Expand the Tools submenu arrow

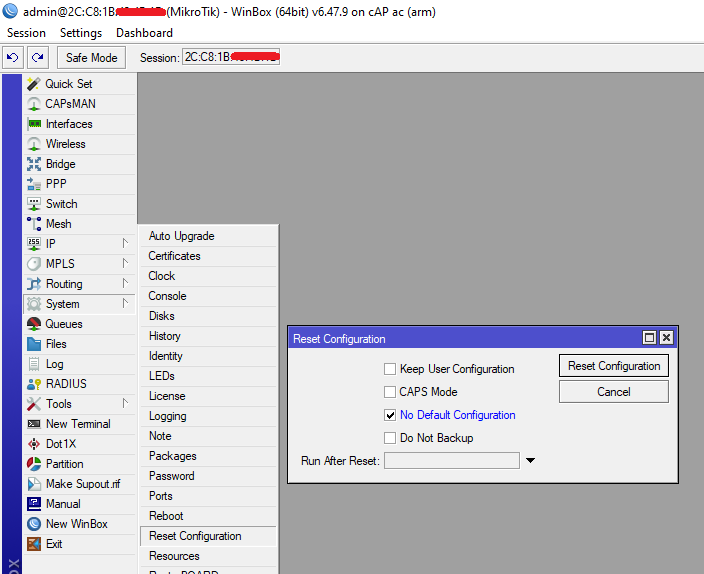click(x=125, y=403)
